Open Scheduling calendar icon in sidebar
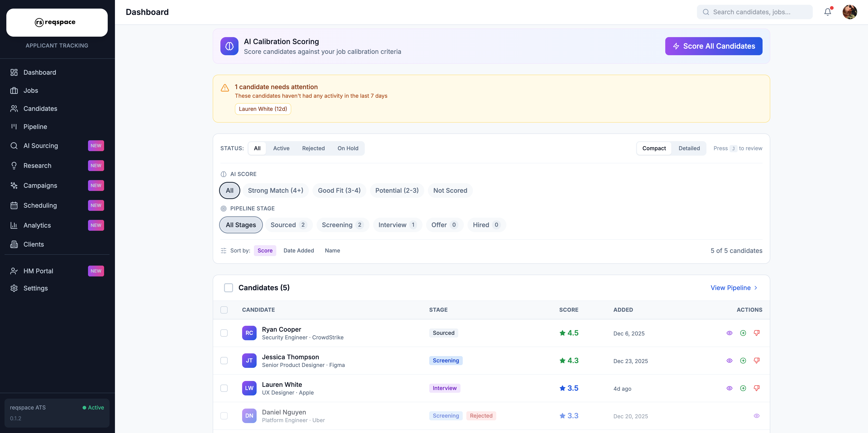The height and width of the screenshot is (433, 868). [x=14, y=205]
